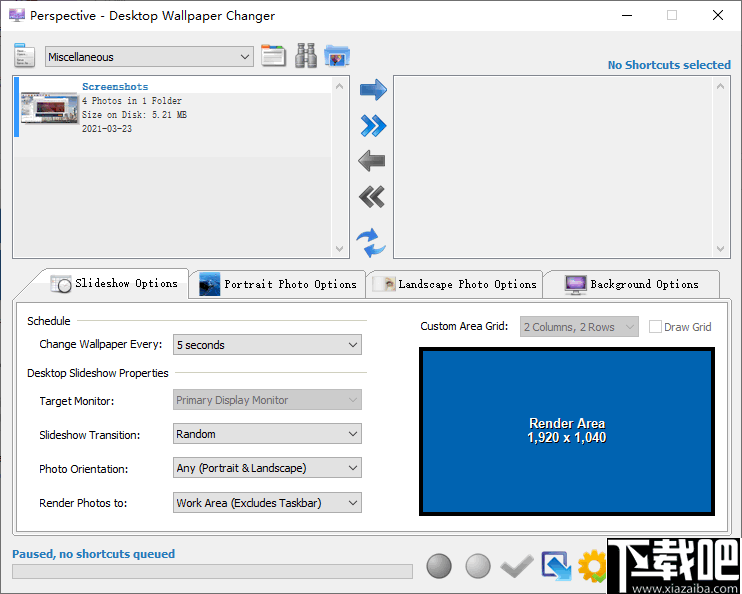This screenshot has height=594, width=742.
Task: Click the blue minimize-to-tray arrow icon
Action: [x=556, y=566]
